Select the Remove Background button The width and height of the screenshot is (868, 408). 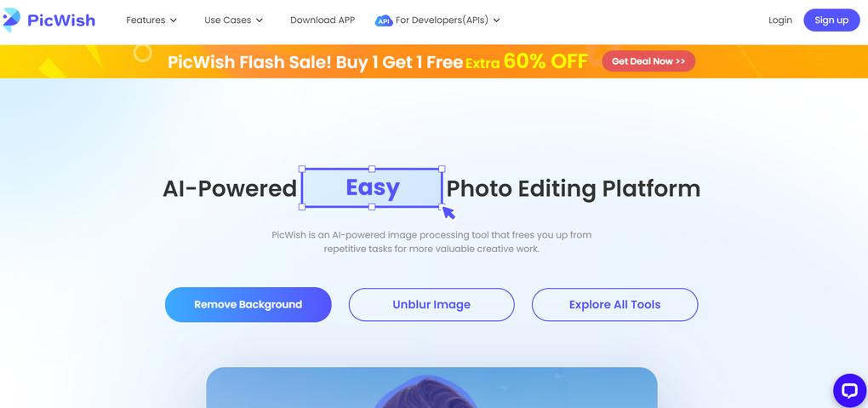[248, 304]
